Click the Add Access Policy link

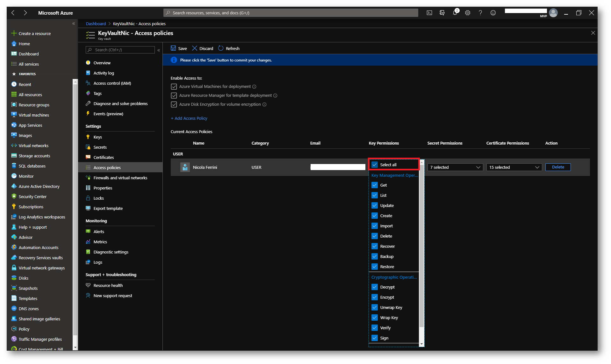pyautogui.click(x=189, y=118)
